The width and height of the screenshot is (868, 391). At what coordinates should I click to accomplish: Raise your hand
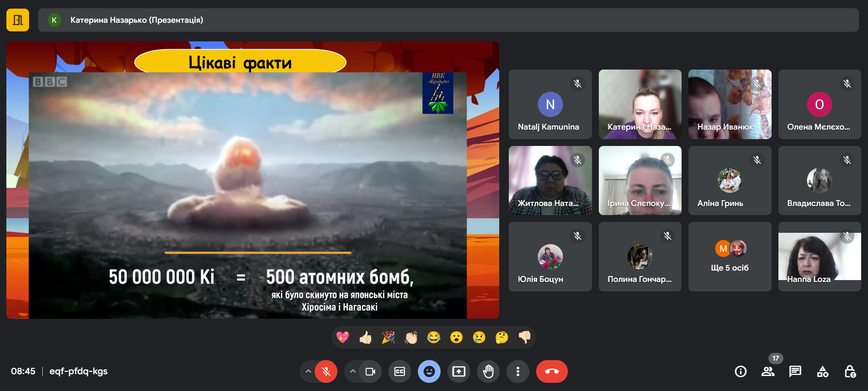click(488, 371)
